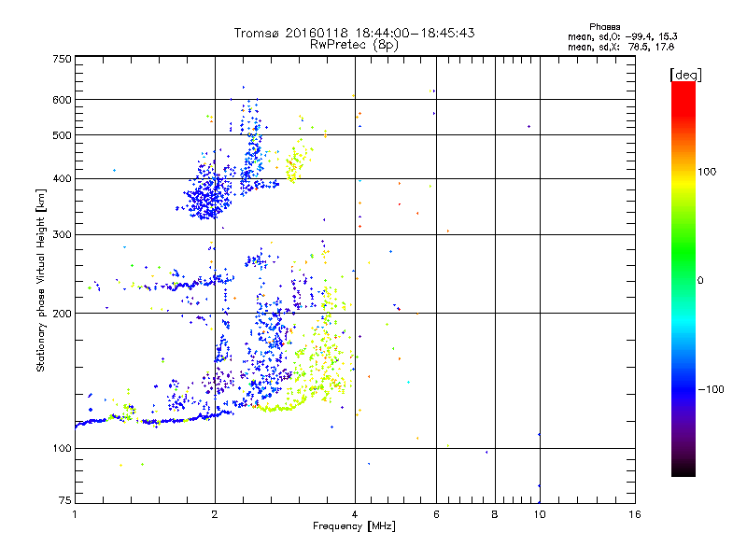The image size is (747, 560).
Task: Click the x-axis tick label '16'
Action: click(x=635, y=514)
